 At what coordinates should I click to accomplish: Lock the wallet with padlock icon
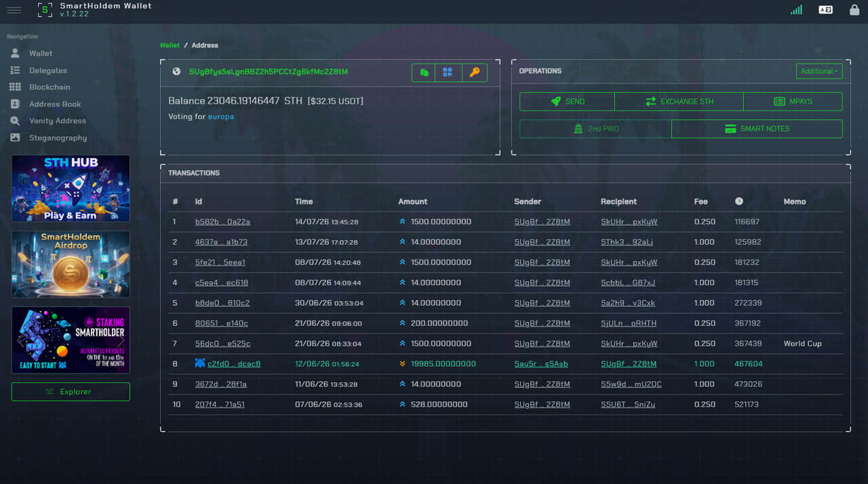[854, 10]
